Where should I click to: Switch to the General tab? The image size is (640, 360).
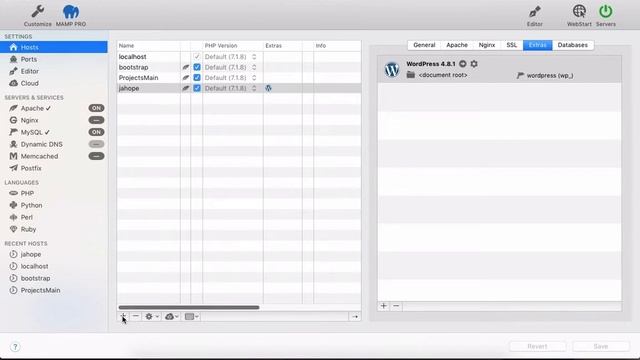[x=424, y=45]
